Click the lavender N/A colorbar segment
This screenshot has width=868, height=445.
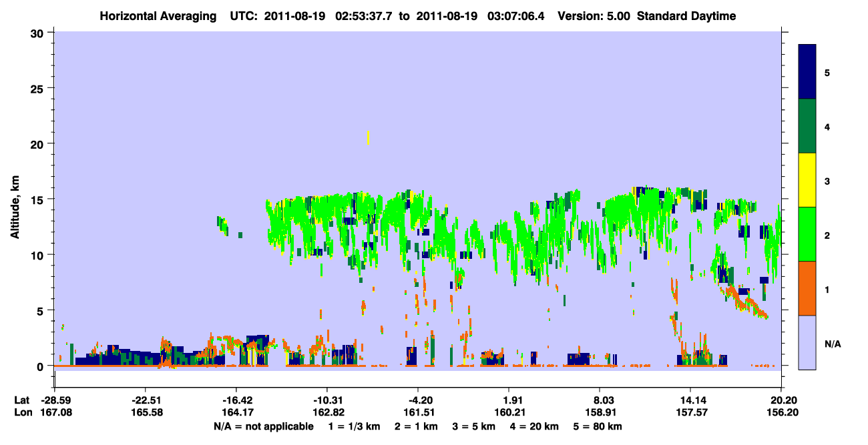pyautogui.click(x=807, y=342)
